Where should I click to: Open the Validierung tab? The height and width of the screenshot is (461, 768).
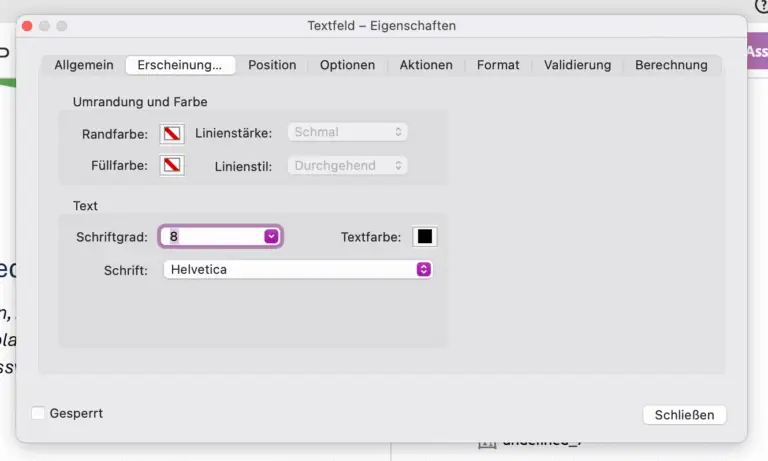577,65
